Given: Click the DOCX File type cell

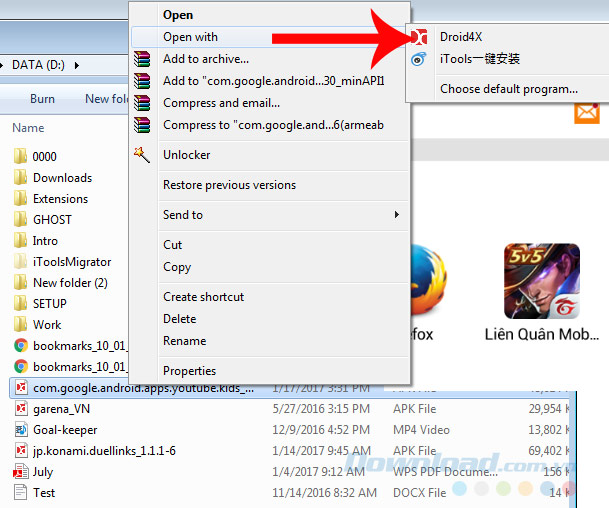Looking at the screenshot, I should coord(420,492).
